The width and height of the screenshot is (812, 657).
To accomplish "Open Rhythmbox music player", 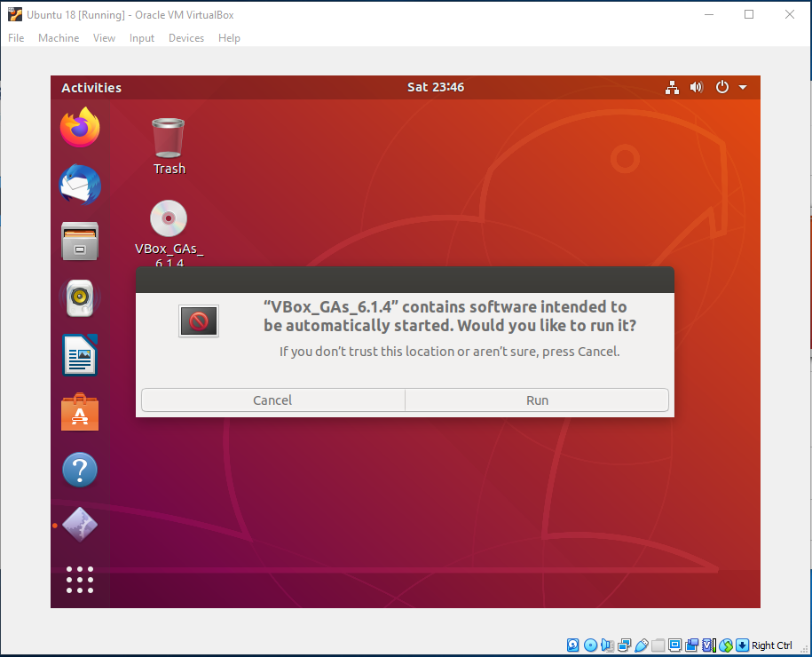I will (80, 298).
